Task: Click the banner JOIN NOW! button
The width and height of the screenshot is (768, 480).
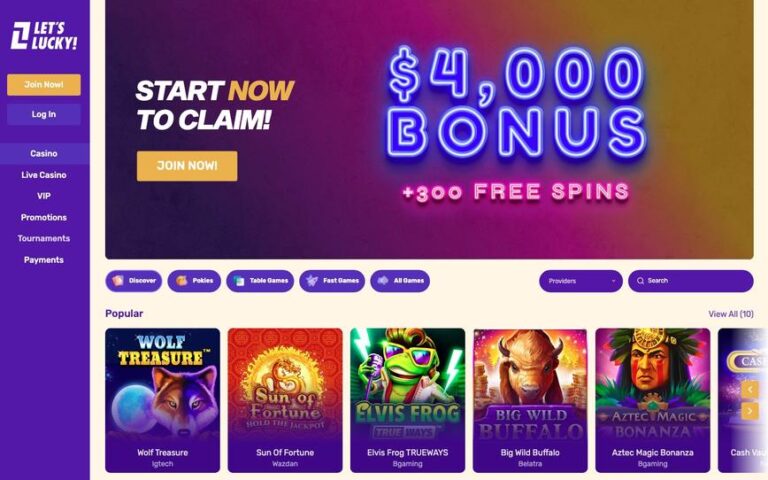Action: 187,166
